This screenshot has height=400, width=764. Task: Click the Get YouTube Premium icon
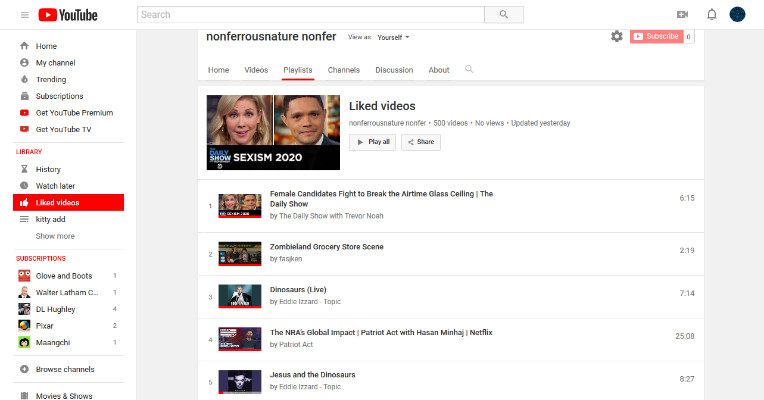point(24,113)
